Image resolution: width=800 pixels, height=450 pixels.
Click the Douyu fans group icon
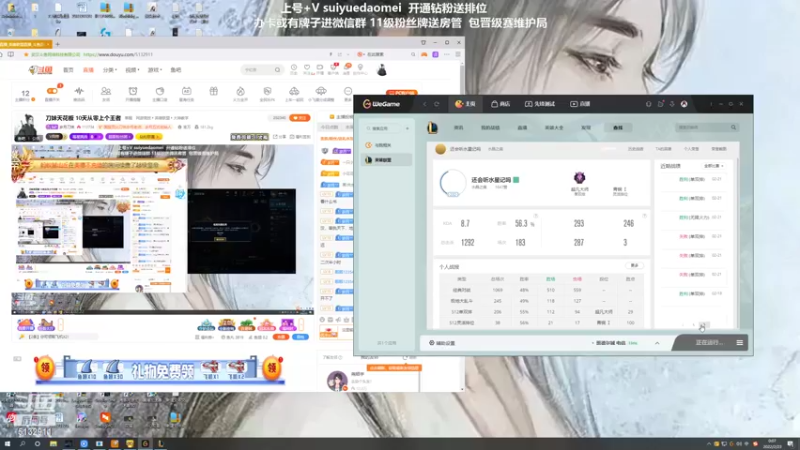[106, 91]
